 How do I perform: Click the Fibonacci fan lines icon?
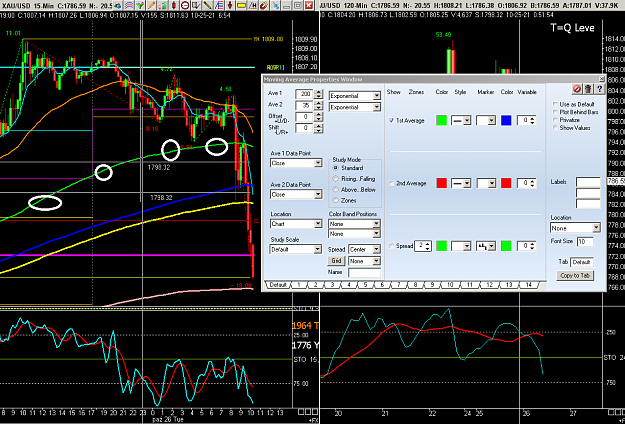click(219, 6)
